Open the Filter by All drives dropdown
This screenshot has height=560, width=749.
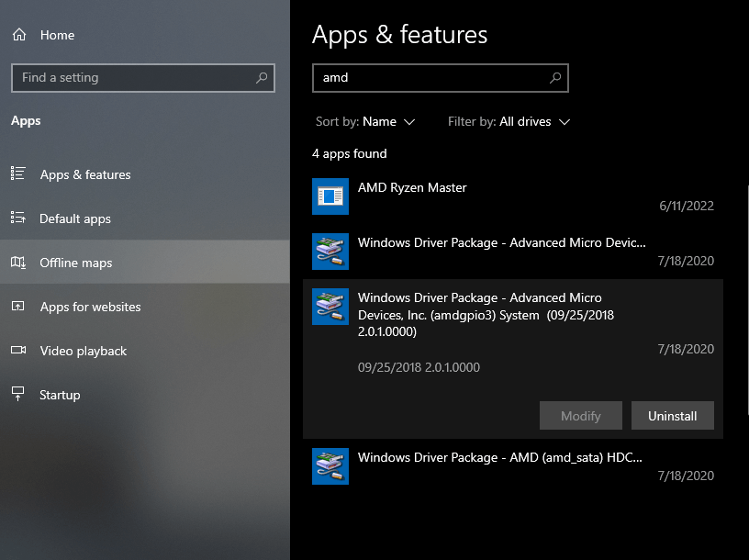point(509,122)
